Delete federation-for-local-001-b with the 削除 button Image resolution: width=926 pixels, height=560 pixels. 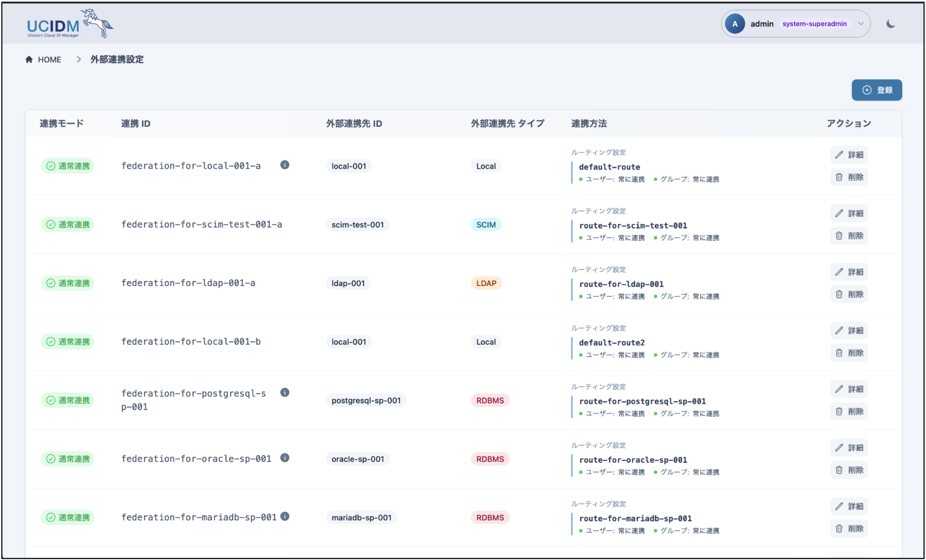coord(849,353)
